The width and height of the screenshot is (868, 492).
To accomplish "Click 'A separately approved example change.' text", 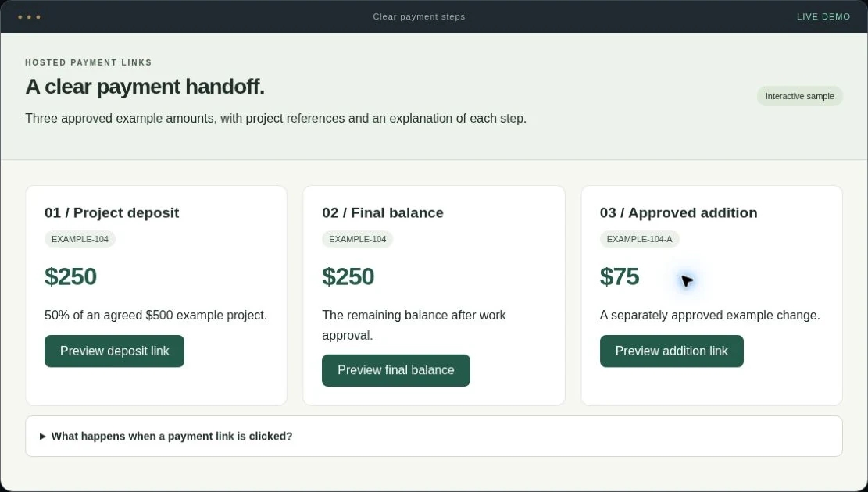I will [709, 315].
